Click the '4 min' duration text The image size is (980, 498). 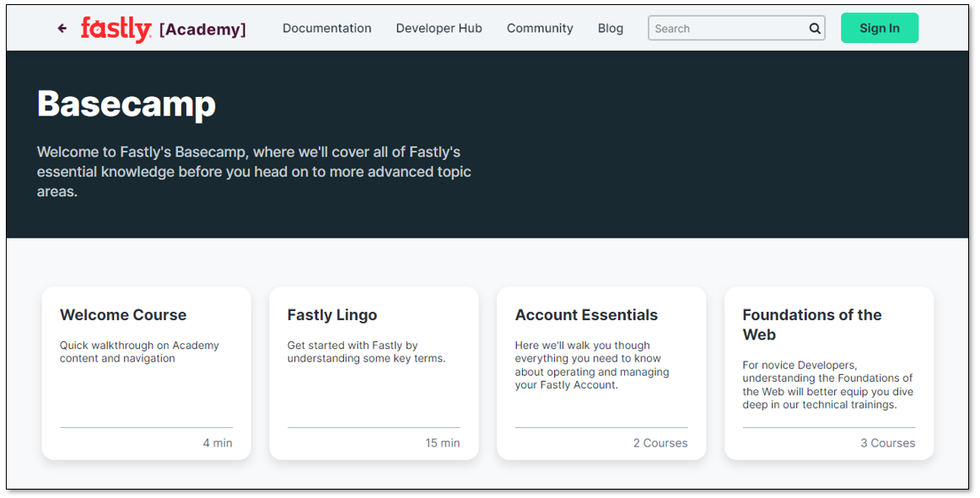218,443
